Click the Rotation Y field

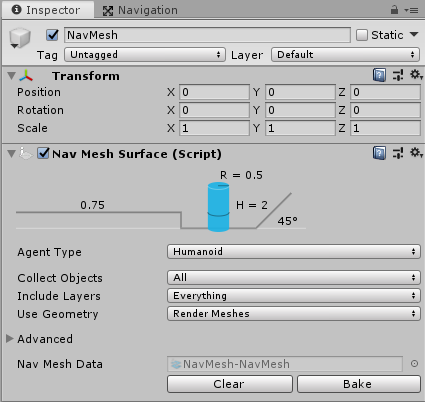click(x=300, y=110)
